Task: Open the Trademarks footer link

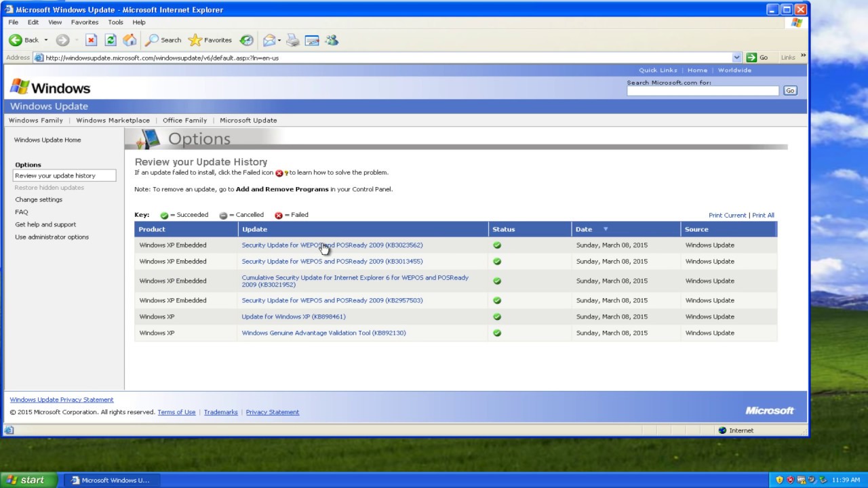Action: (x=220, y=412)
